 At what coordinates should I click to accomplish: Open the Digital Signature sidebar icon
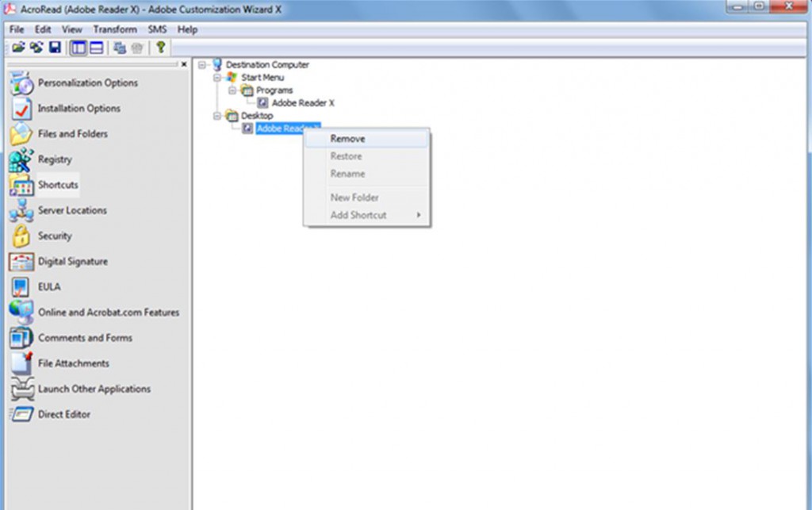21,262
